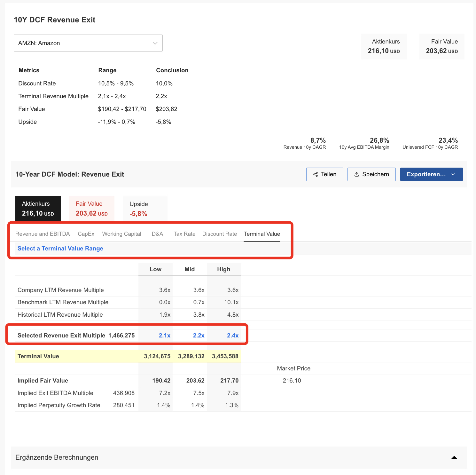476x475 pixels.
Task: Click the 10Y DCF Revenue Exit heading
Action: (x=55, y=20)
